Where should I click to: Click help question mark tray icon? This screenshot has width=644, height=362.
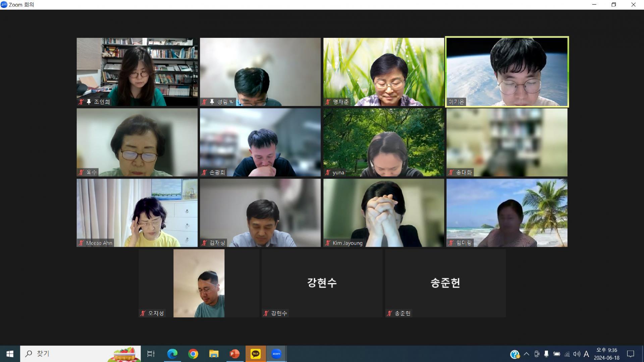515,354
